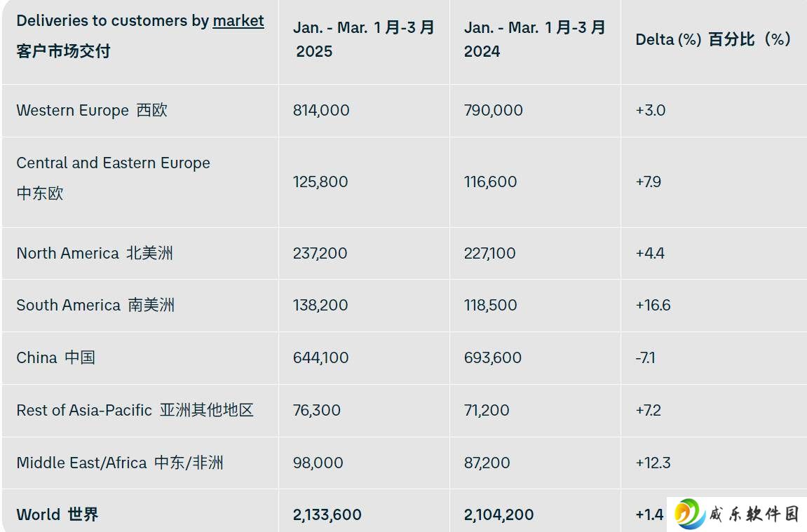Click the Jan. - Mar. 2024 column header
The image size is (807, 532).
(535, 39)
